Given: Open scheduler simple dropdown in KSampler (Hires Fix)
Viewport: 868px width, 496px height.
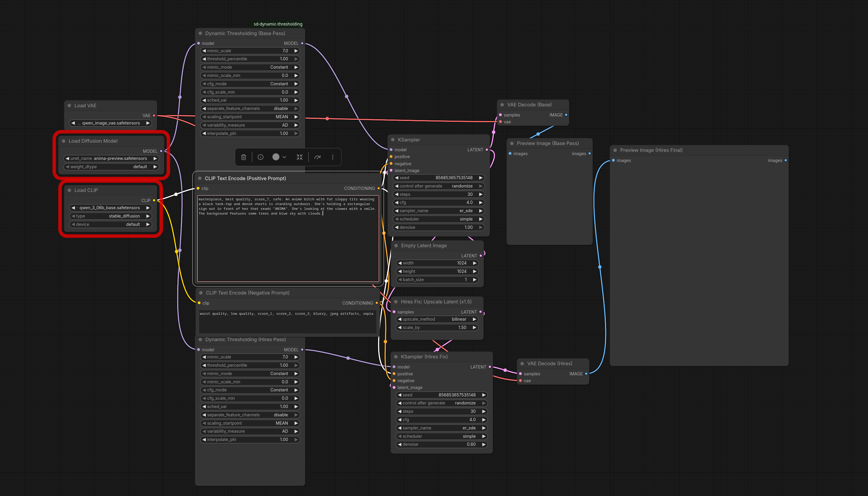Looking at the screenshot, I should (x=442, y=436).
